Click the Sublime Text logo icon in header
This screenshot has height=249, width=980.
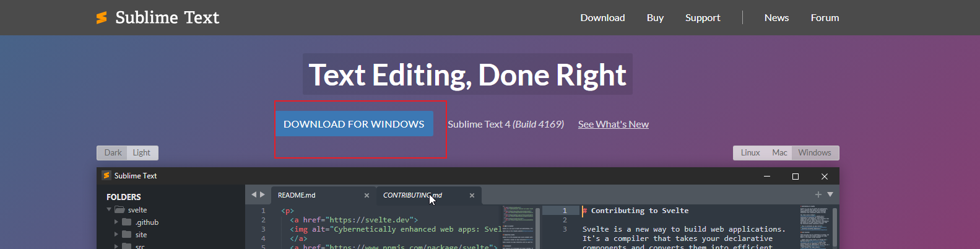click(x=102, y=17)
